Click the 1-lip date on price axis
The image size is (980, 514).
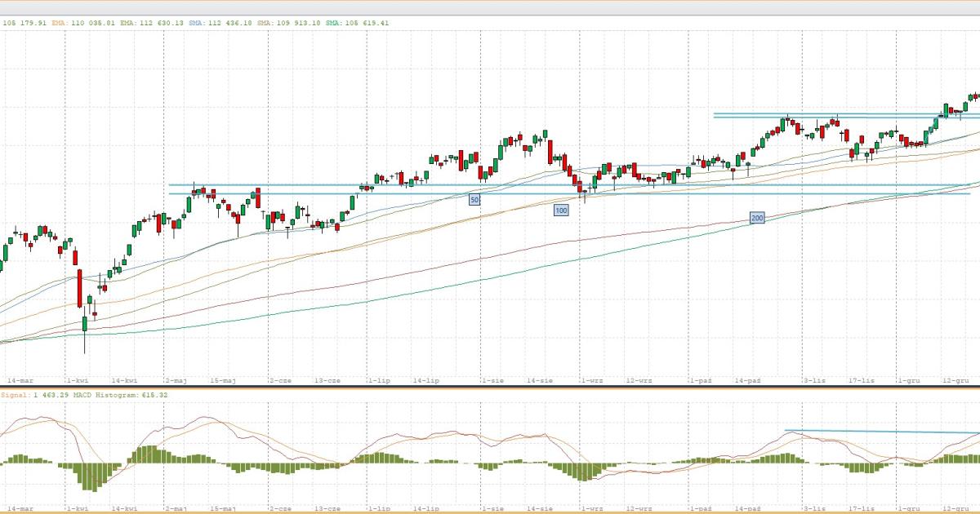click(378, 380)
